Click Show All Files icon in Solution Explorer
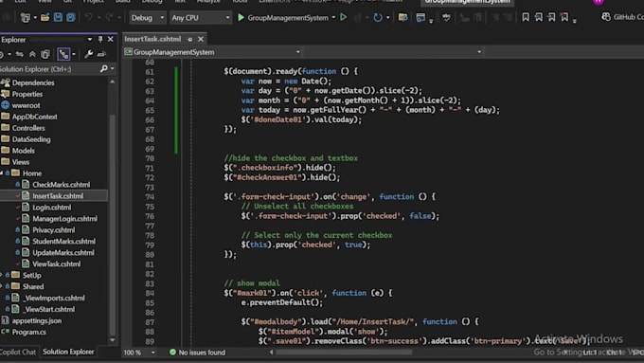644x363 pixels. click(45, 54)
